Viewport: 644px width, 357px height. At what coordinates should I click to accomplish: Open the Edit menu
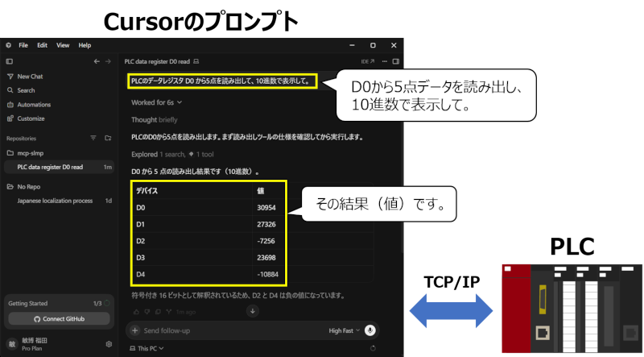point(43,45)
